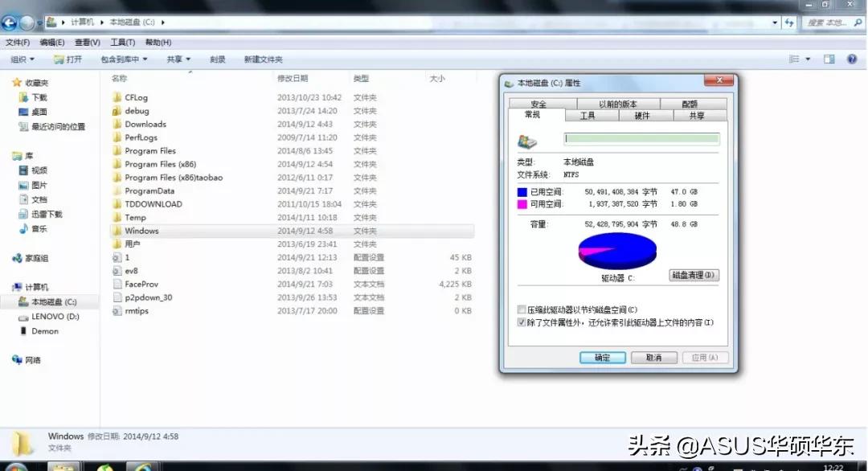Image resolution: width=868 pixels, height=471 pixels.
Task: Refresh the address bar with the refresh icon
Action: click(790, 23)
